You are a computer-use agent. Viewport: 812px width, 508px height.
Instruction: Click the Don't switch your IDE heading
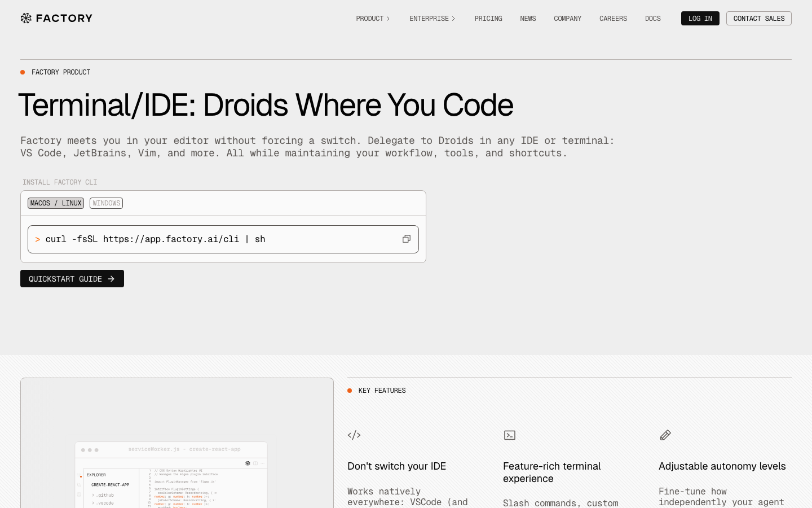[x=396, y=466]
